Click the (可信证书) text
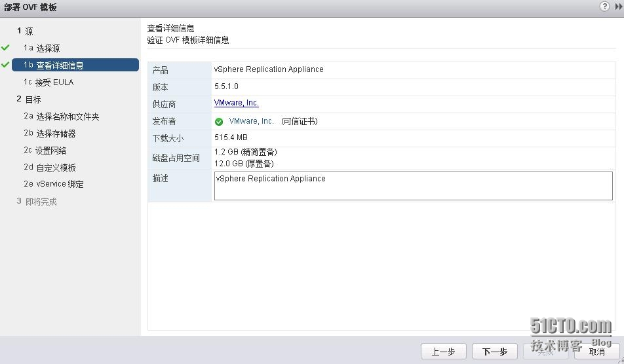The height and width of the screenshot is (364, 624). (x=300, y=121)
